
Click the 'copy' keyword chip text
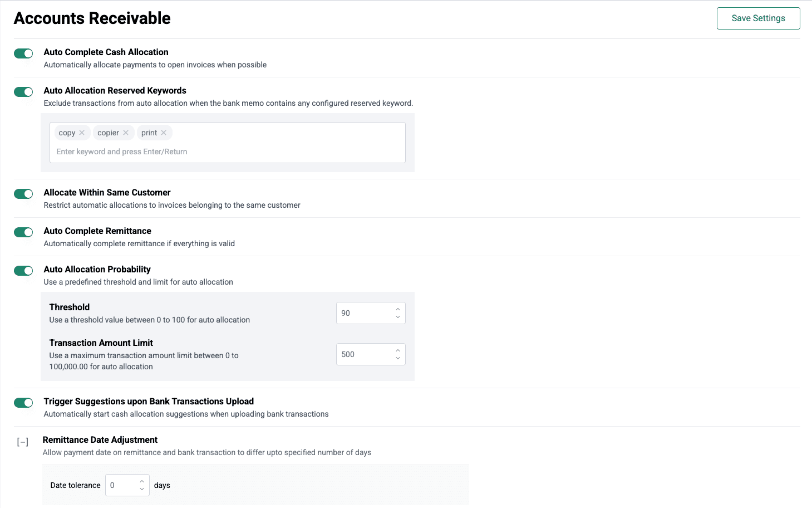pos(67,133)
